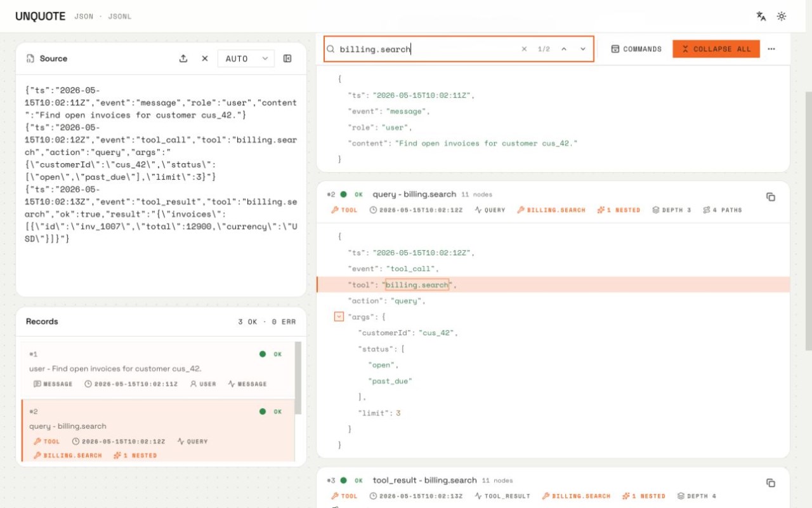
Task: Upload a source file icon
Action: point(183,58)
